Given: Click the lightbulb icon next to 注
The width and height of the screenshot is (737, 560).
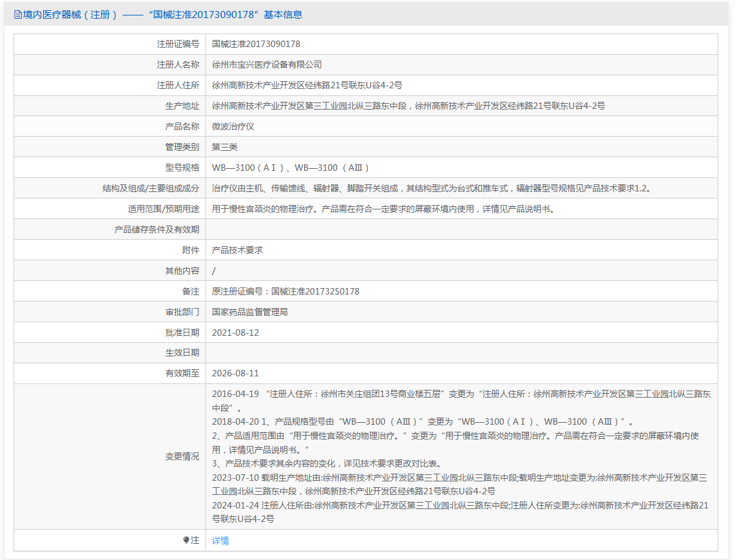Looking at the screenshot, I should point(186,540).
